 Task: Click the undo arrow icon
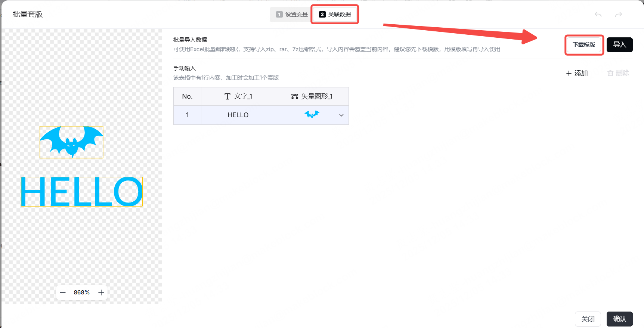(598, 15)
